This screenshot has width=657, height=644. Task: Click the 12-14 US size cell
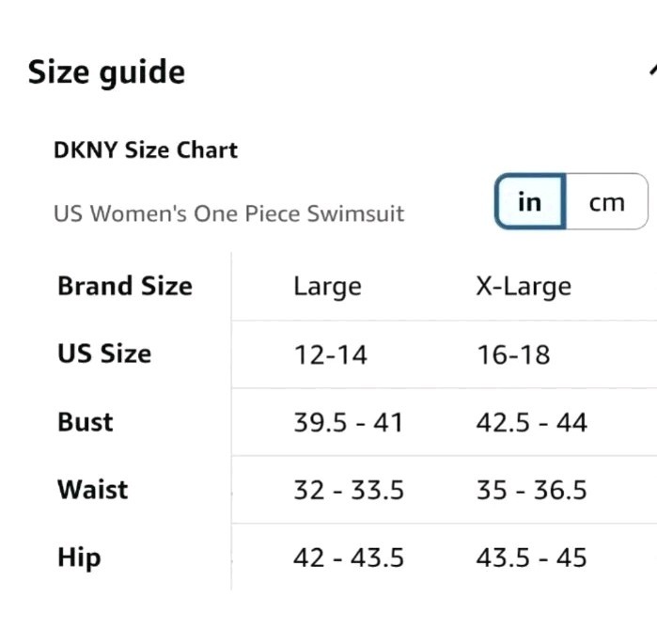[330, 354]
